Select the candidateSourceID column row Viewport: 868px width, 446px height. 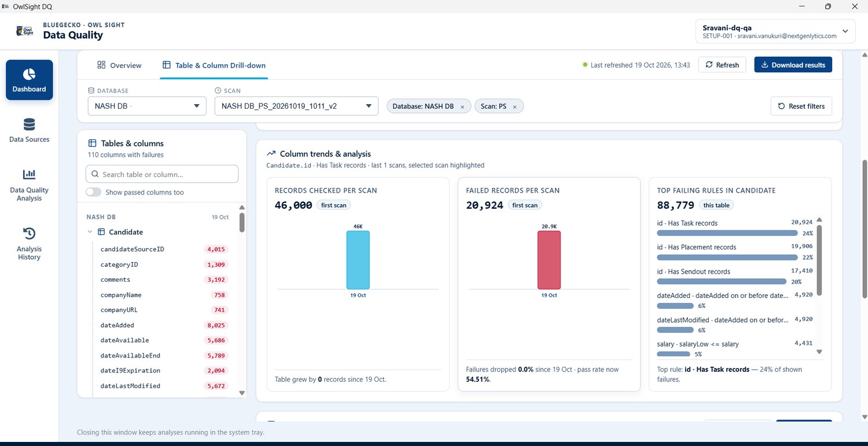tap(164, 249)
